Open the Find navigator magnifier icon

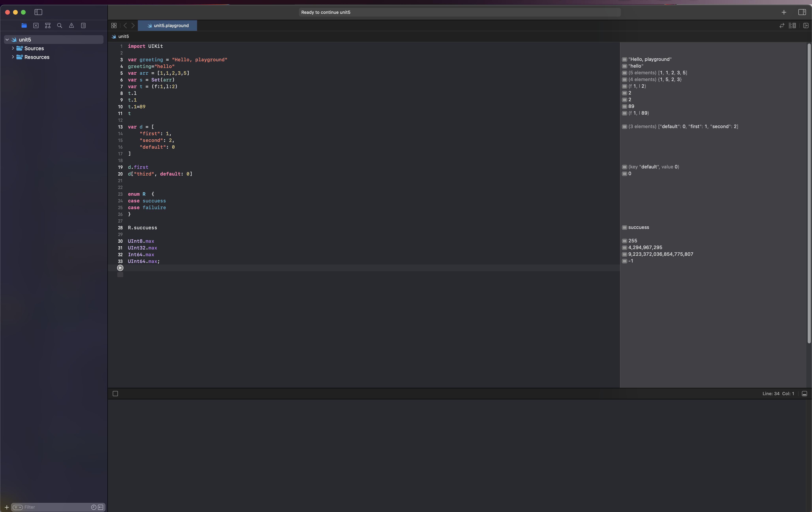pos(60,26)
